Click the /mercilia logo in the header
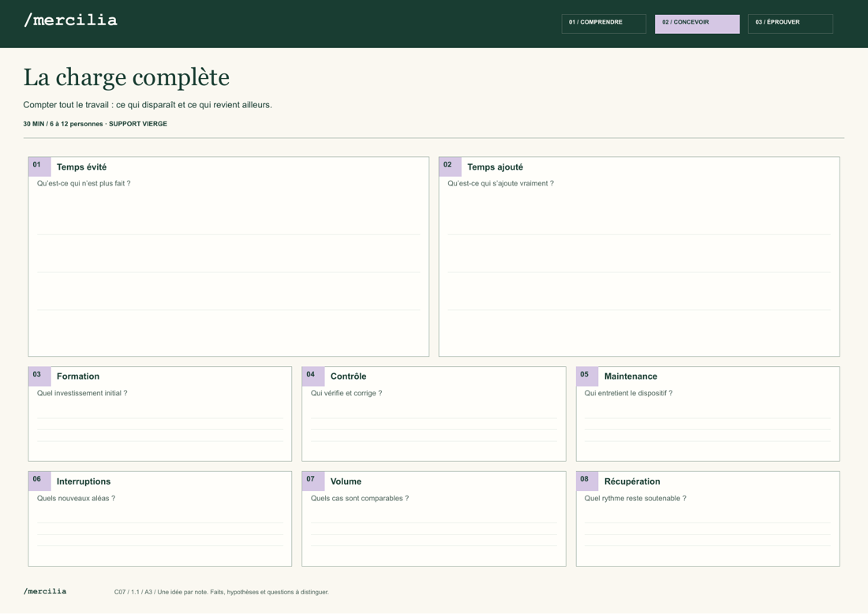Image resolution: width=868 pixels, height=614 pixels. pos(70,21)
